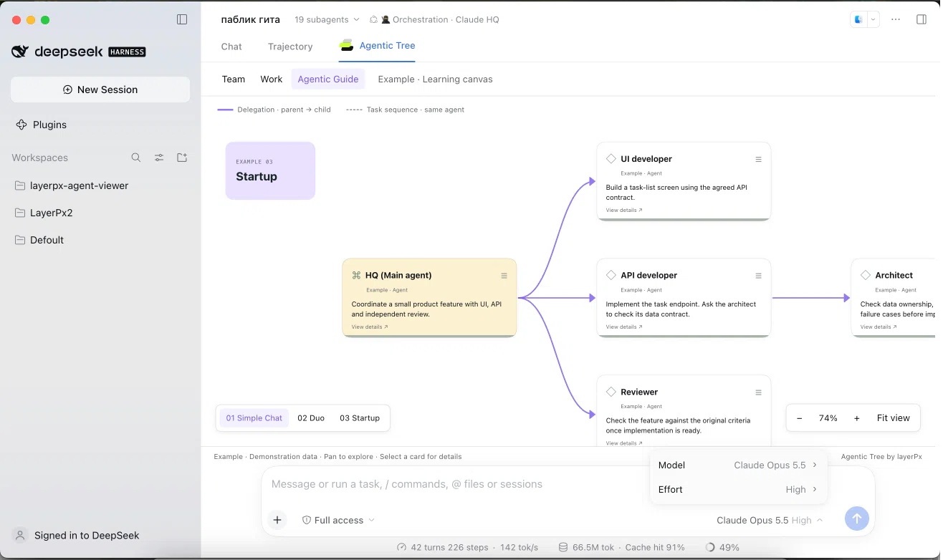Select the Agentic Guide sub-tab
This screenshot has height=560, width=943.
328,79
